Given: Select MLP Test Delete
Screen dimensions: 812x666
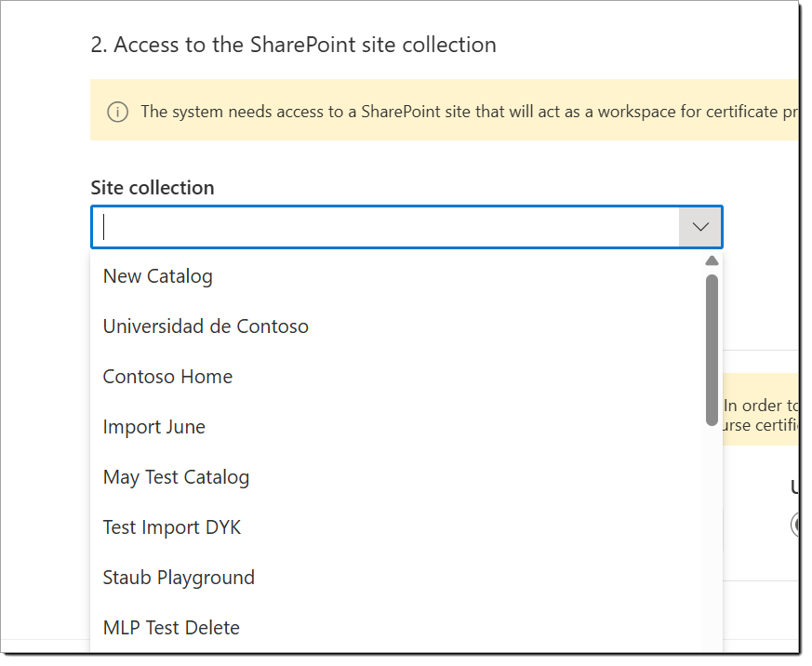Looking at the screenshot, I should (171, 627).
